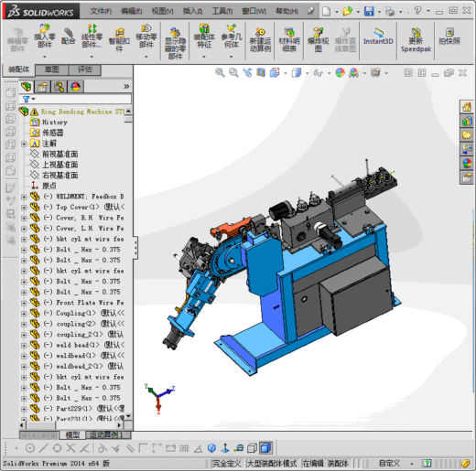Select the 配合 mate tool
The width and height of the screenshot is (476, 471).
pyautogui.click(x=68, y=37)
